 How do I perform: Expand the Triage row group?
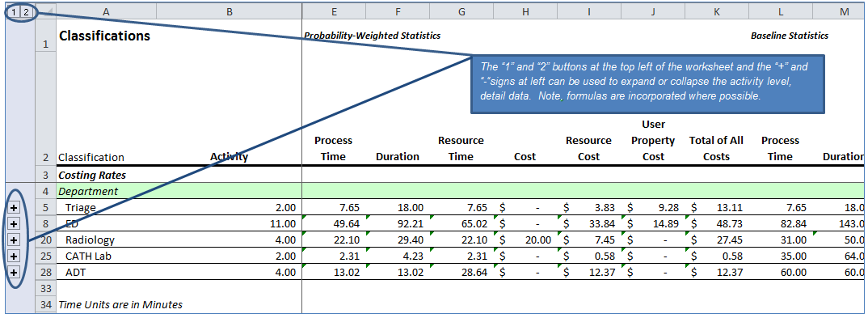[13, 208]
